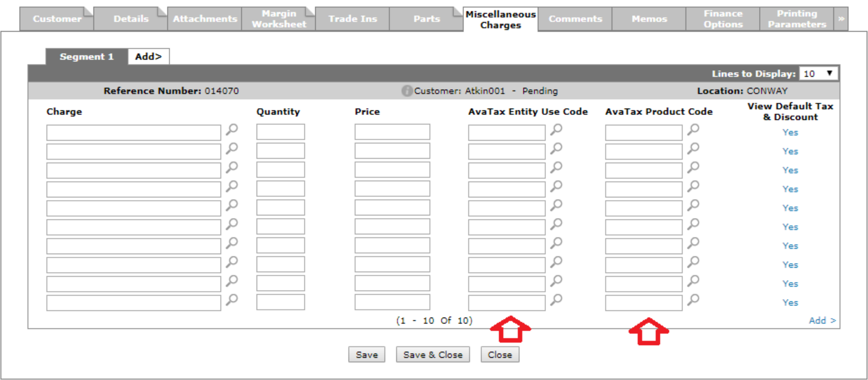Open the Finance Options tab
This screenshot has width=868, height=380.
(723, 19)
